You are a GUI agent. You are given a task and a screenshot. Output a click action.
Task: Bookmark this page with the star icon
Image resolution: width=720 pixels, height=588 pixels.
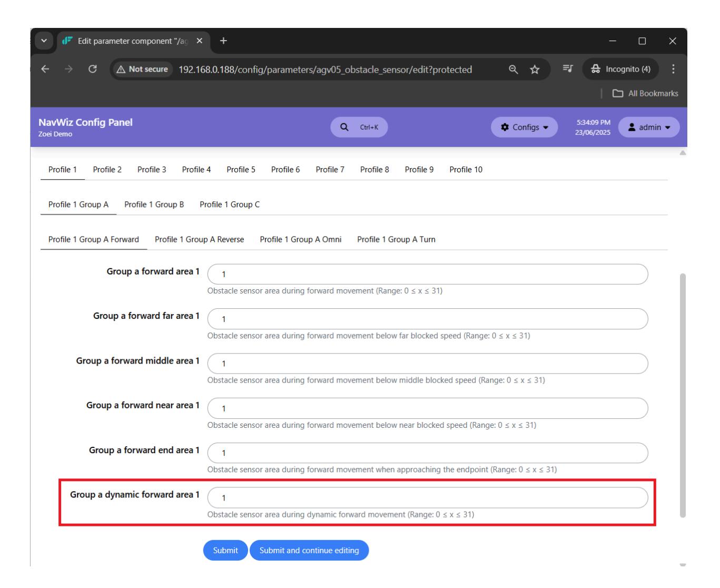(x=535, y=70)
